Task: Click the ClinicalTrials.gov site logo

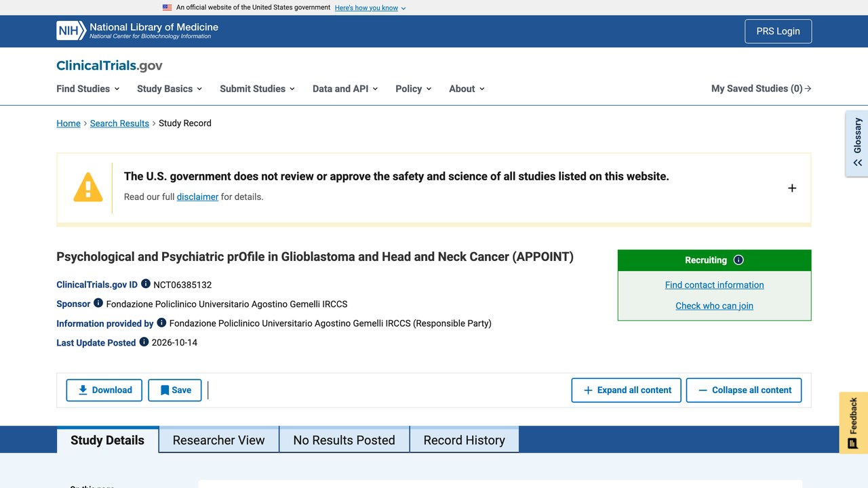Action: point(109,66)
